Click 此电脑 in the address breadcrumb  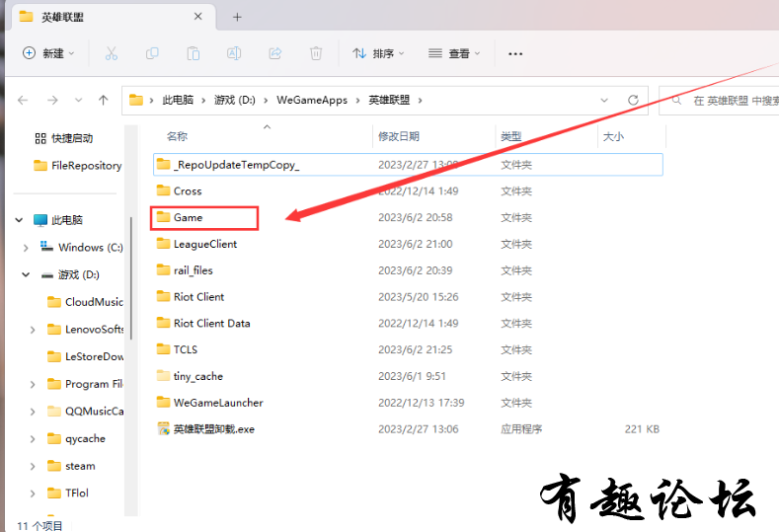(178, 101)
